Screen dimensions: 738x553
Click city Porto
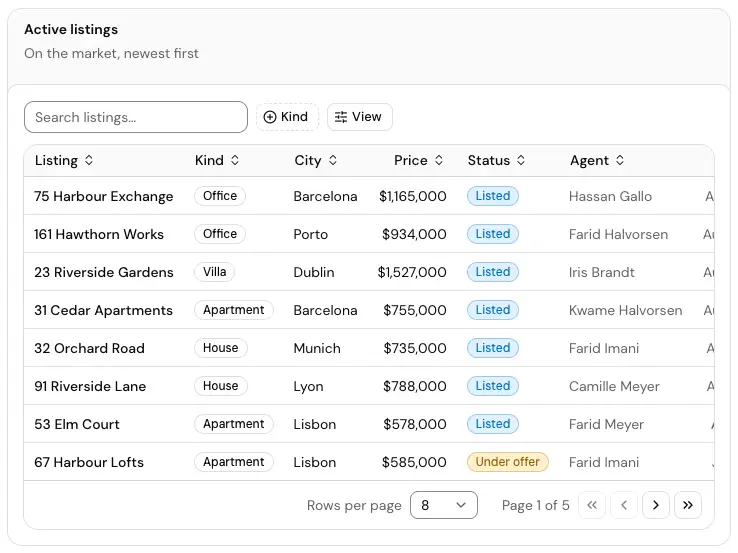[311, 234]
